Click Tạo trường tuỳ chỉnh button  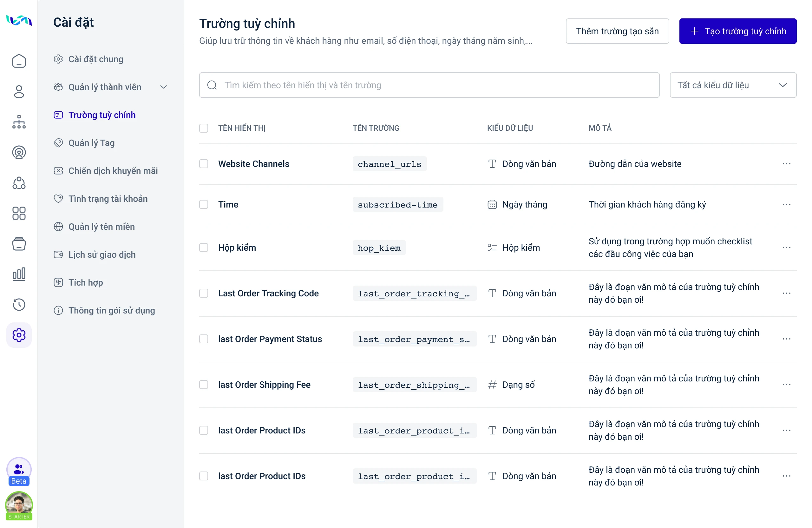click(x=738, y=31)
